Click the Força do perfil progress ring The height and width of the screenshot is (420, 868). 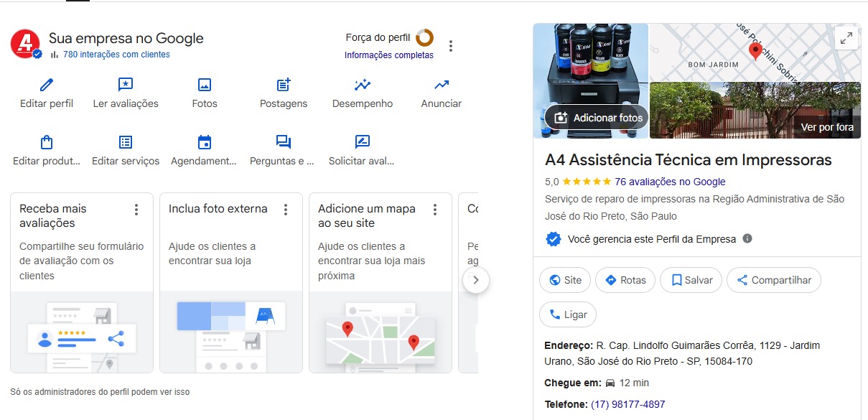coord(424,37)
